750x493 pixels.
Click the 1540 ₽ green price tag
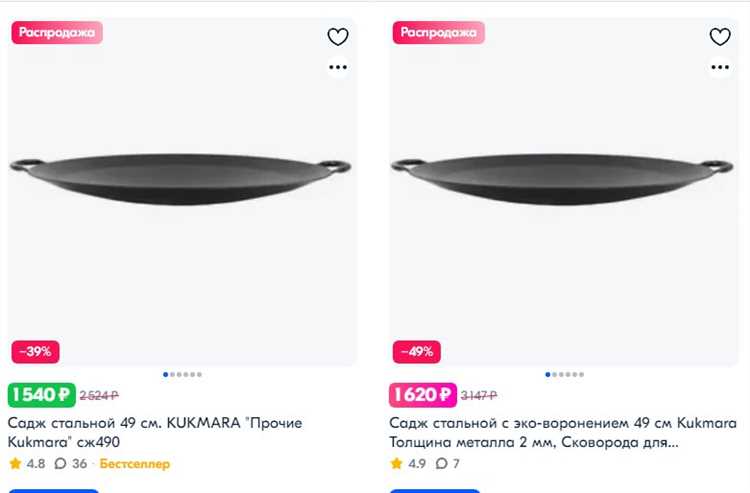click(x=41, y=395)
